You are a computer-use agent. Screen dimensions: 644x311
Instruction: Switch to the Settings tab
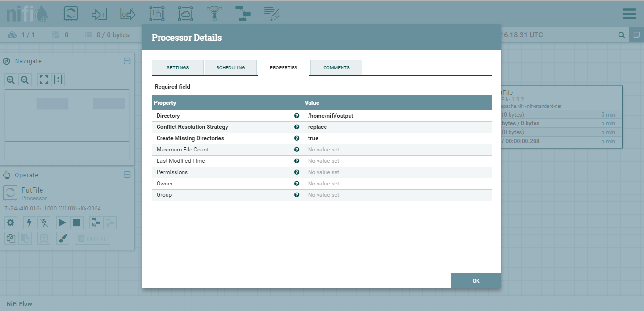pyautogui.click(x=178, y=68)
